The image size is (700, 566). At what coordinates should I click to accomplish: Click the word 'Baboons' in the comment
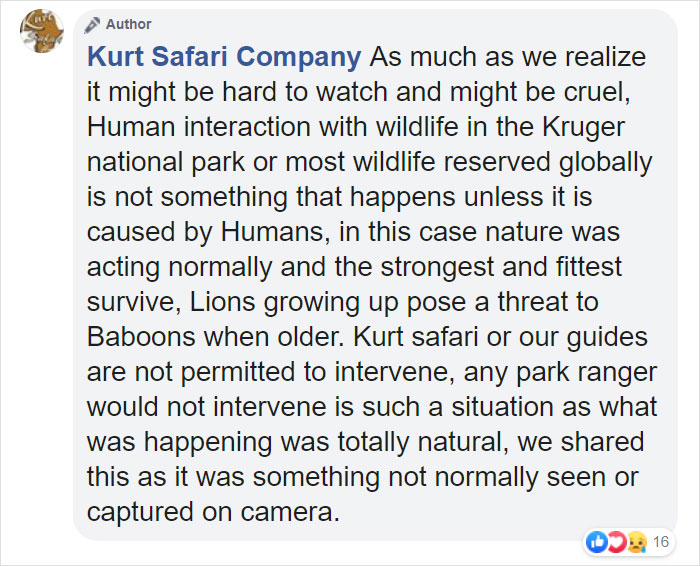[141, 337]
